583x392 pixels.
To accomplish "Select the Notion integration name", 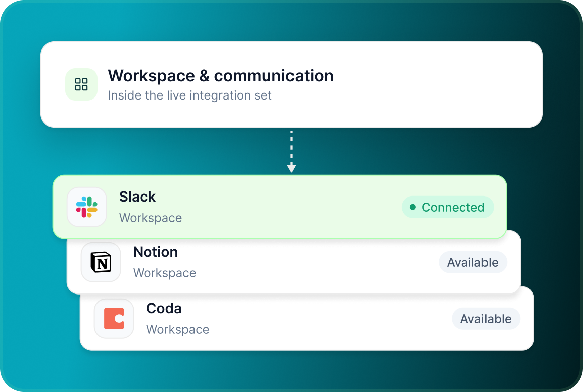I will [x=155, y=252].
